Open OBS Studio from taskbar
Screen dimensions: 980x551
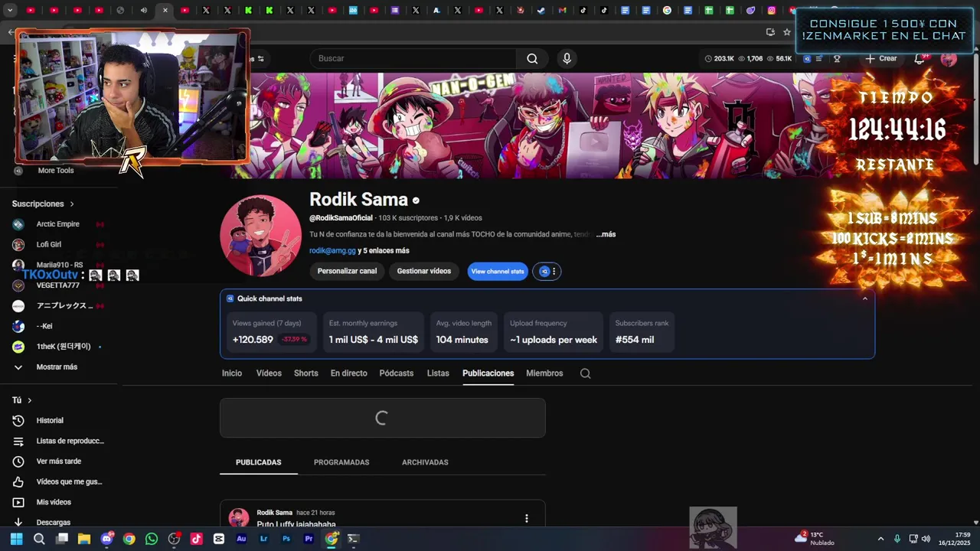point(174,539)
